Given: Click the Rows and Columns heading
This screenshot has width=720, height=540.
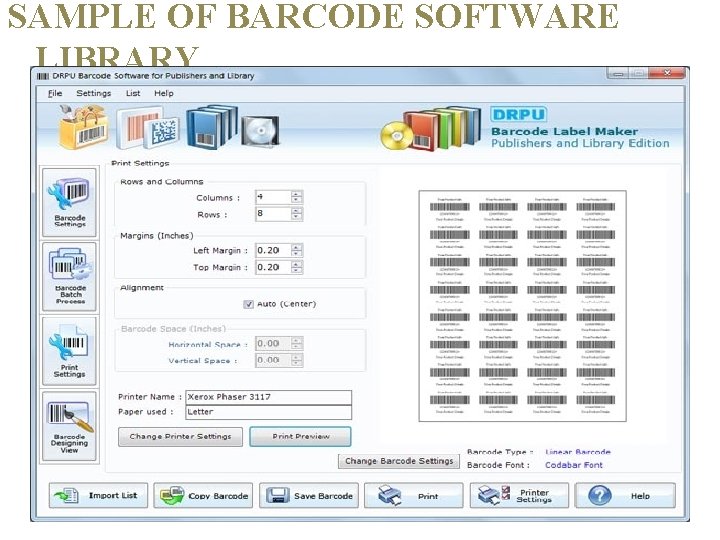Looking at the screenshot, I should (162, 182).
